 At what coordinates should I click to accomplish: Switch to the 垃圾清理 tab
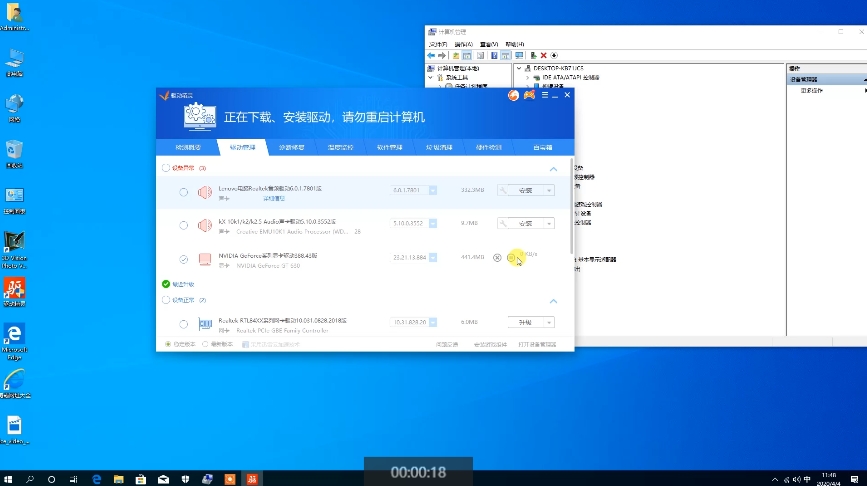(x=439, y=148)
